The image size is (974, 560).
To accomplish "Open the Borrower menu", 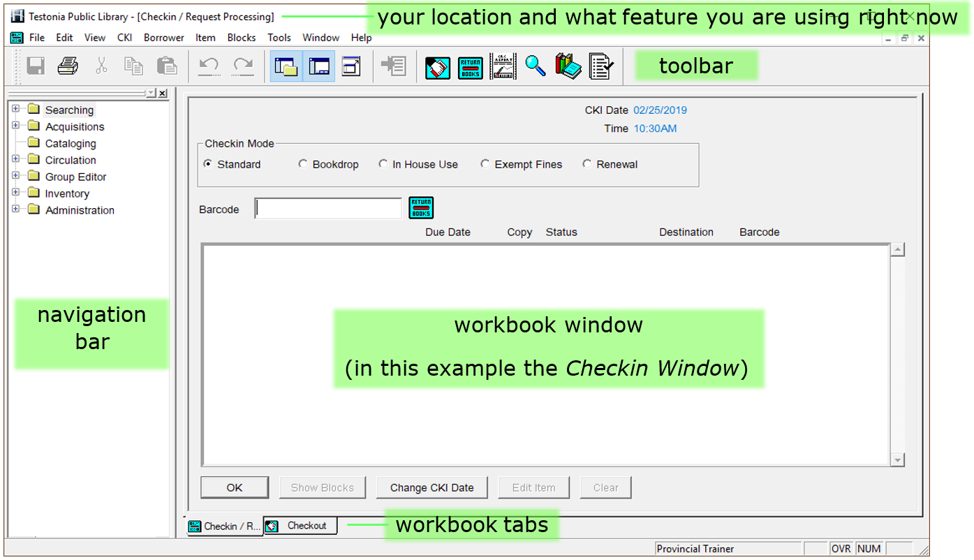I will pyautogui.click(x=163, y=38).
